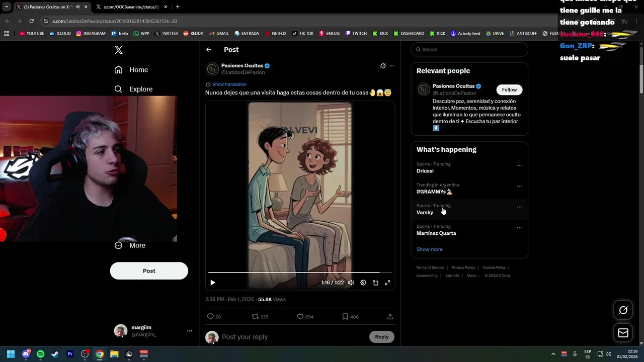Screen dimensions: 644x362
Task: Like the post with heart icon
Action: [x=300, y=317]
